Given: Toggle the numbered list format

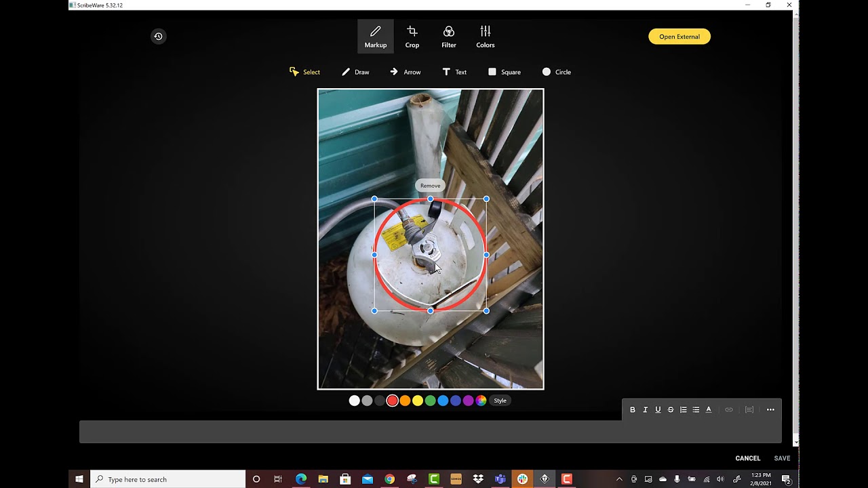Looking at the screenshot, I should 683,409.
